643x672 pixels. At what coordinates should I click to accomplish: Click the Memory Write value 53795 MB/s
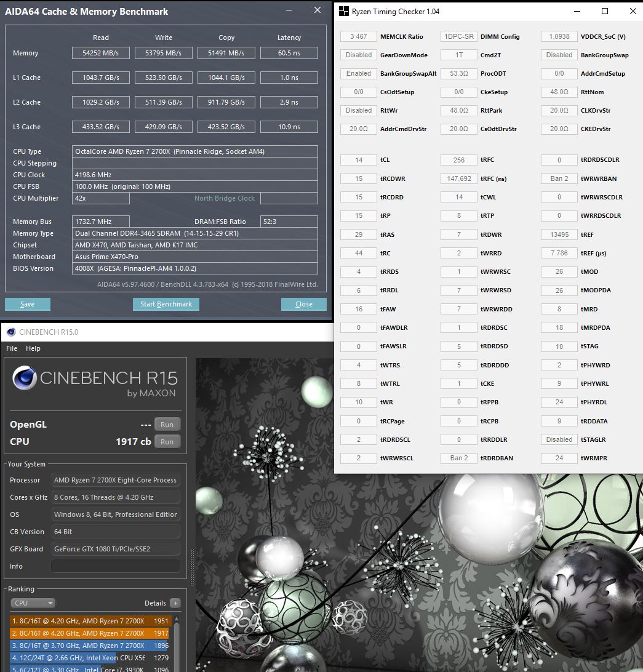pos(163,53)
